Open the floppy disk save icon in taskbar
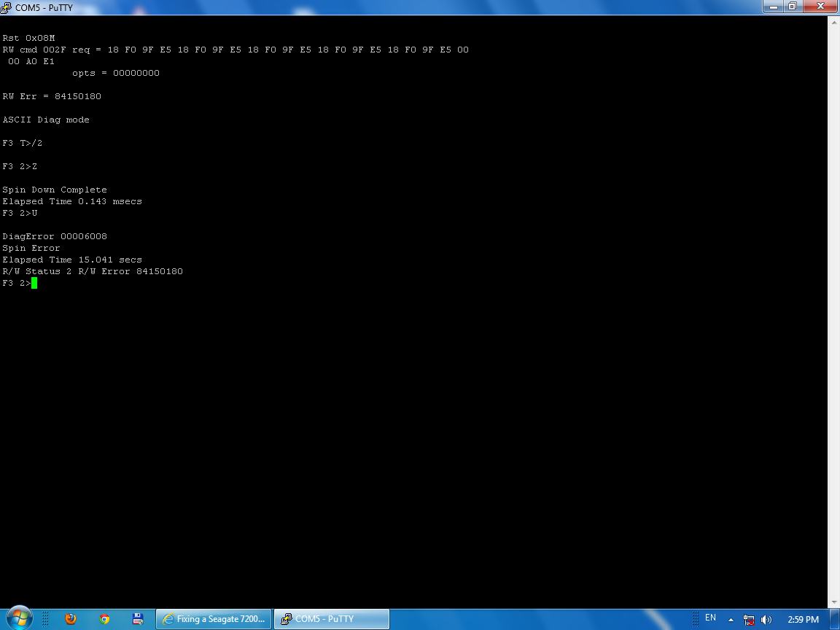 click(x=138, y=619)
